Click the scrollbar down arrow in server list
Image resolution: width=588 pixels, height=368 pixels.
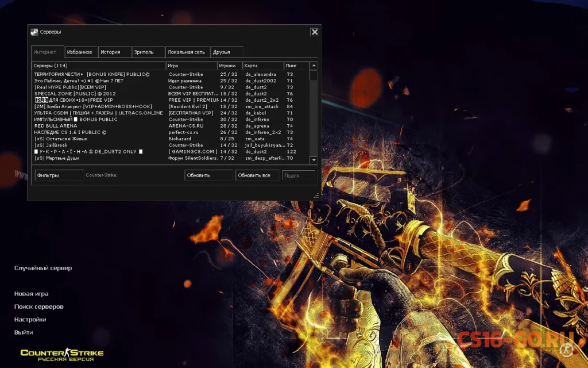[314, 159]
